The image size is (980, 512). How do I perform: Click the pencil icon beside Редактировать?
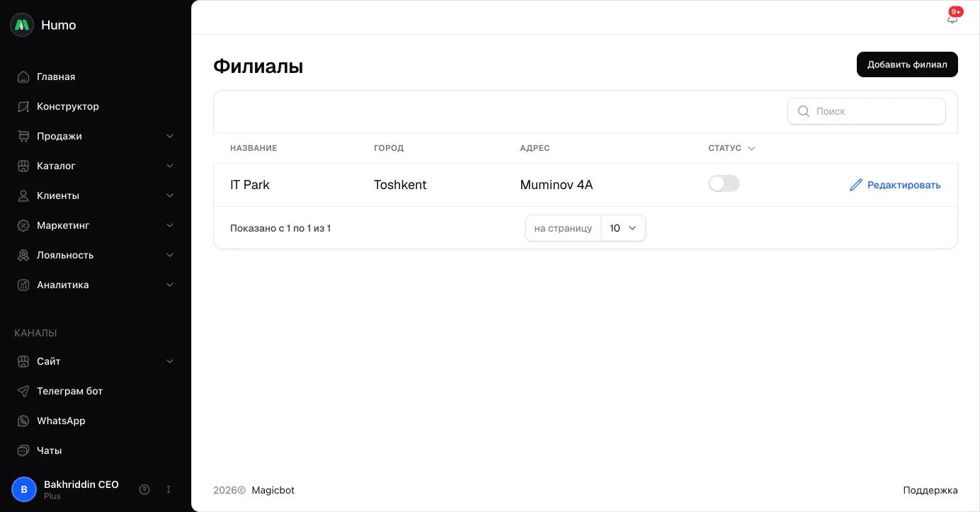(x=856, y=185)
